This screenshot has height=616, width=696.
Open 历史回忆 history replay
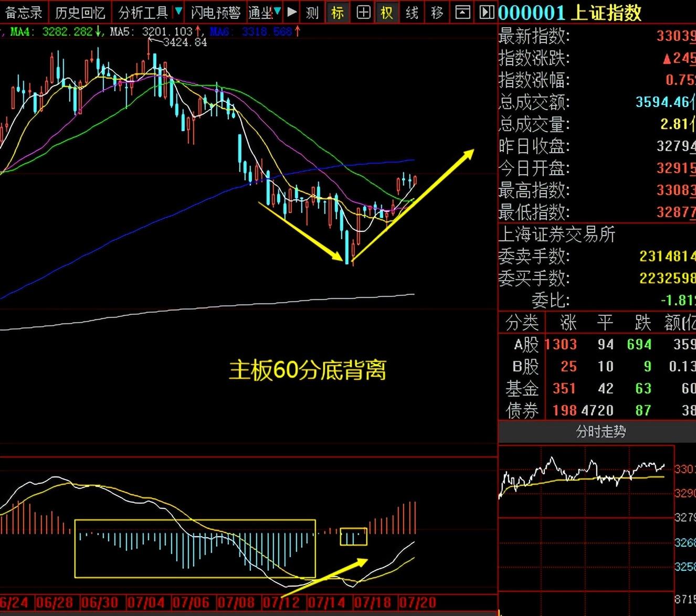click(x=80, y=12)
